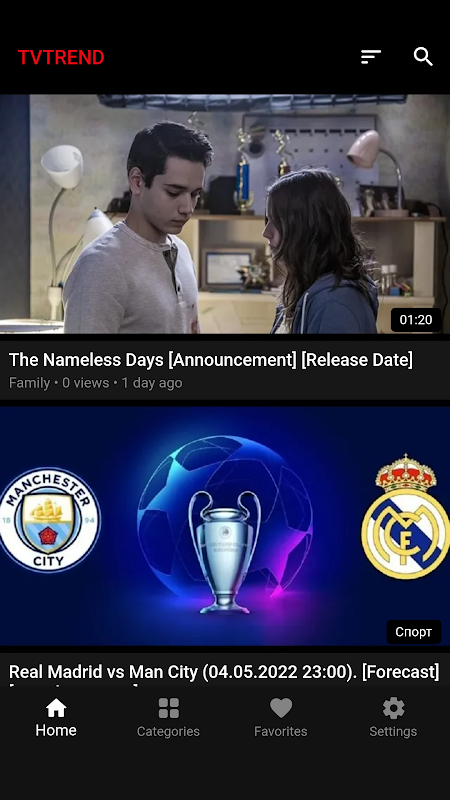This screenshot has width=450, height=800.
Task: Open the Champions League match thumbnail
Action: 225,526
